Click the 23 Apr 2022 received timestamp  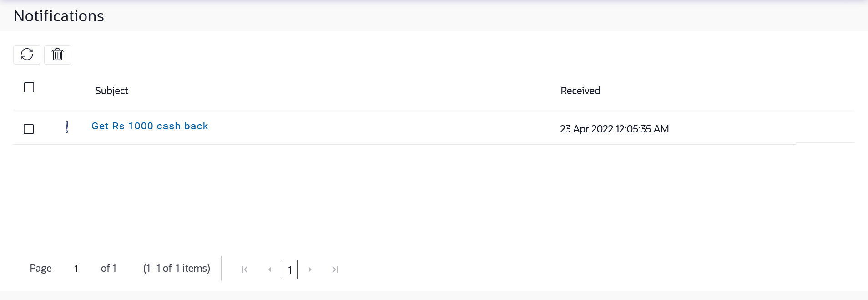[614, 129]
